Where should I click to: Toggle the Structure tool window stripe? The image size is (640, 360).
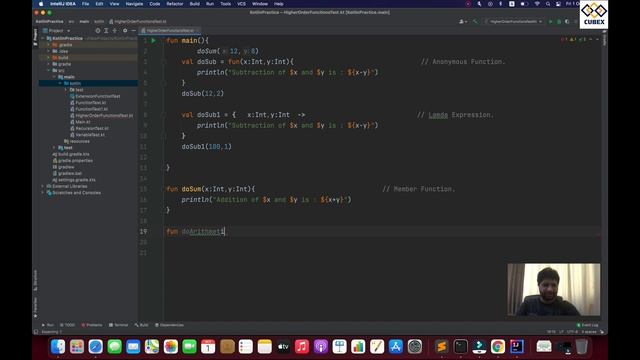36,280
